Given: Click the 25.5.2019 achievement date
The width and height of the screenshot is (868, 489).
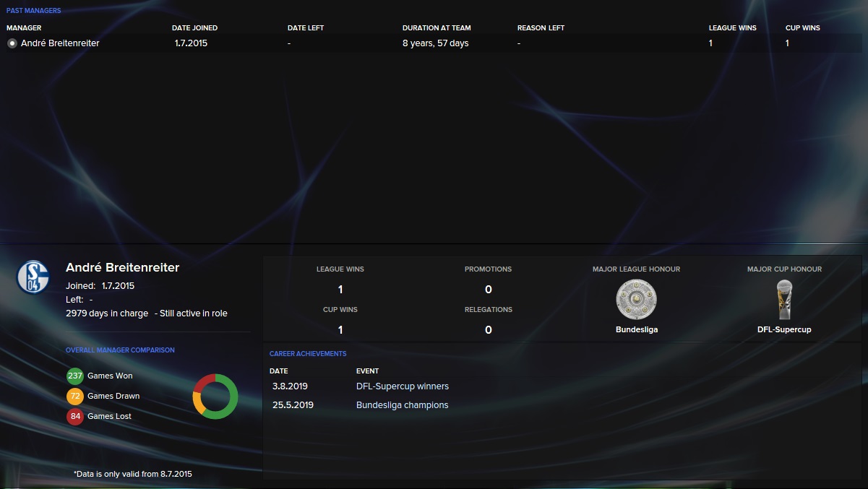Looking at the screenshot, I should coord(293,405).
